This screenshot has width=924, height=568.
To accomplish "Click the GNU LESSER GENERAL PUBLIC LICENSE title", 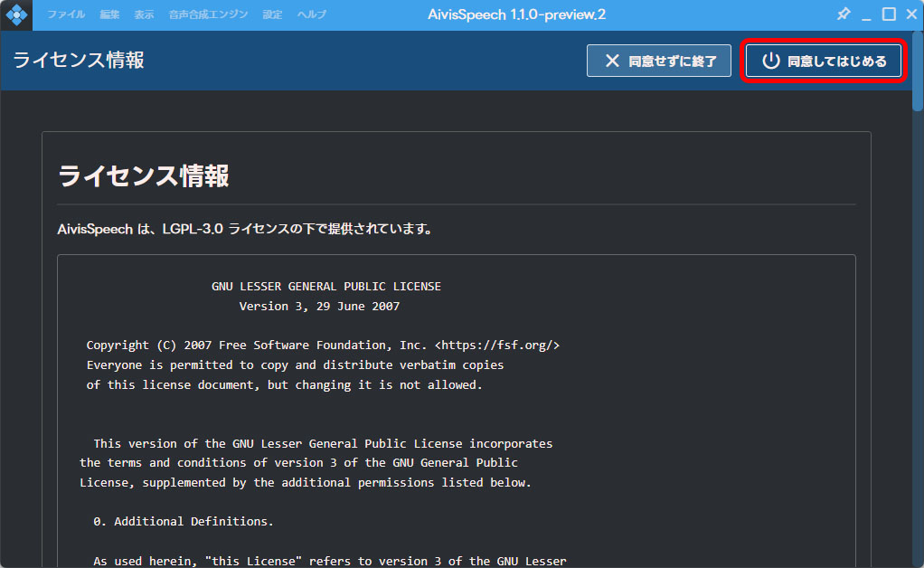I will 325,287.
